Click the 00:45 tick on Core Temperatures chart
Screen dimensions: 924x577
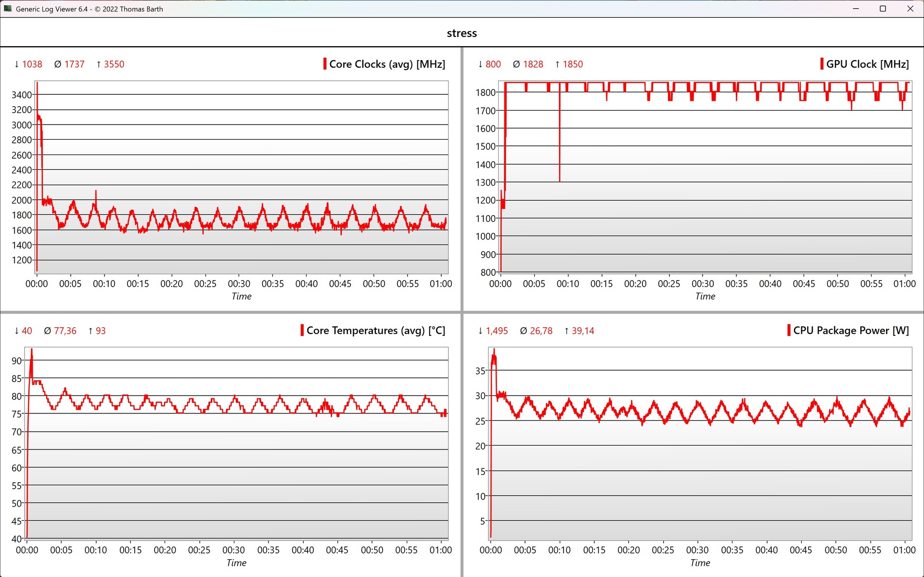click(x=337, y=550)
